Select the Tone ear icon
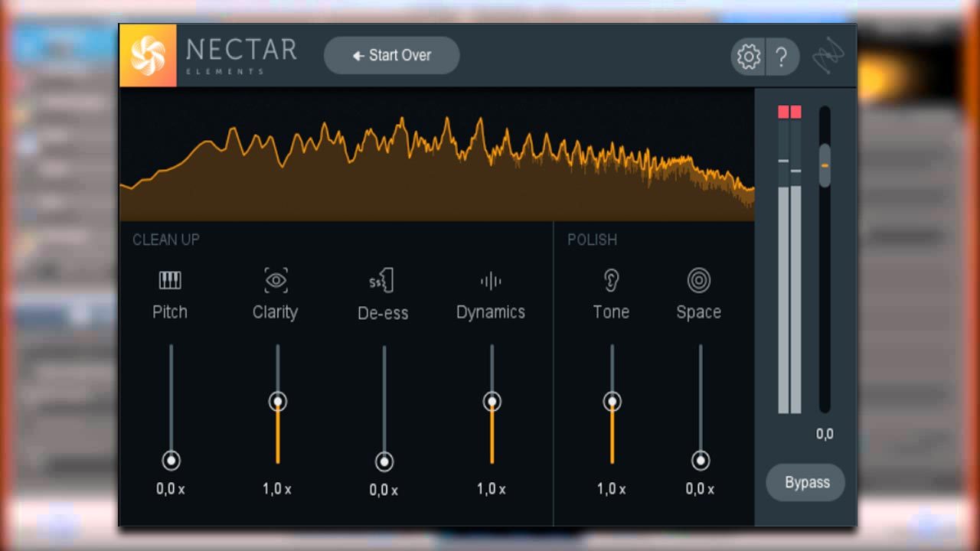The height and width of the screenshot is (551, 980). coord(611,281)
